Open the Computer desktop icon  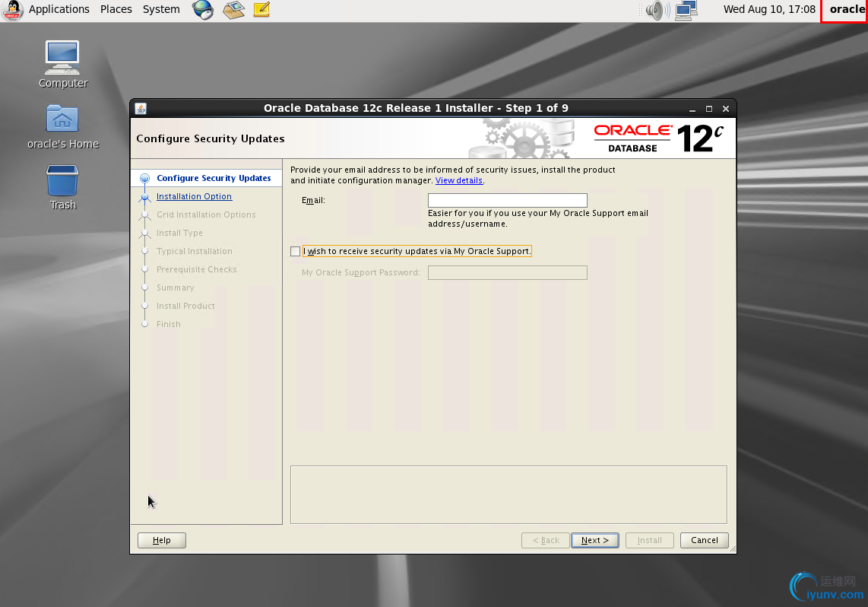[x=62, y=64]
